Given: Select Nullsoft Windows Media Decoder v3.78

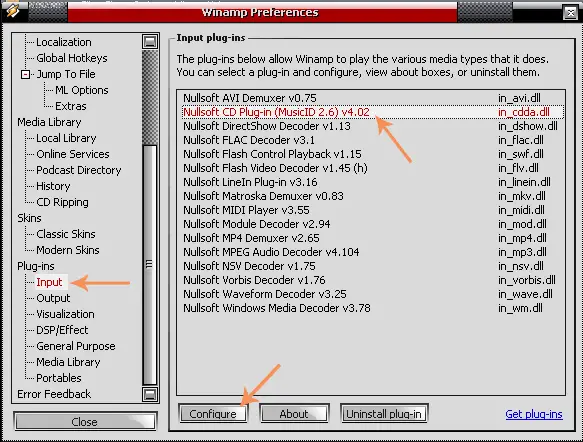Looking at the screenshot, I should 373,309.
